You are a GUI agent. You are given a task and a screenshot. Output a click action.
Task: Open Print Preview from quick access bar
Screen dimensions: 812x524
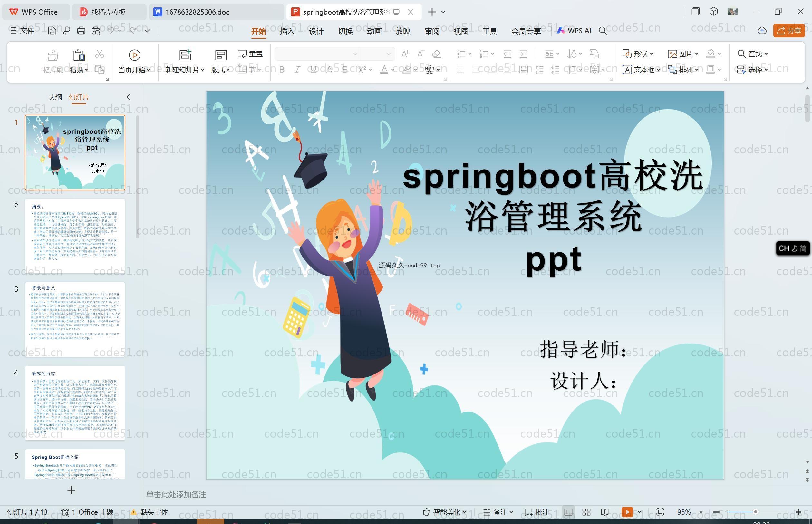click(x=96, y=31)
